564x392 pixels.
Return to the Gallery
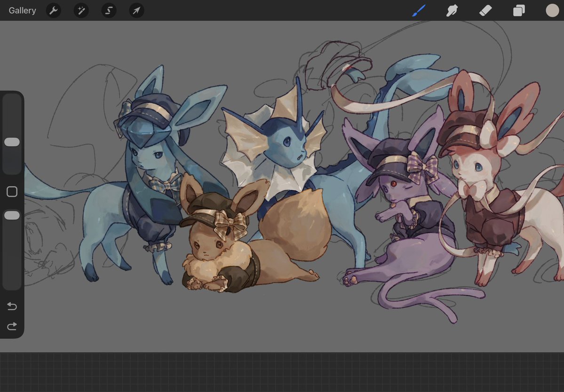(x=22, y=10)
